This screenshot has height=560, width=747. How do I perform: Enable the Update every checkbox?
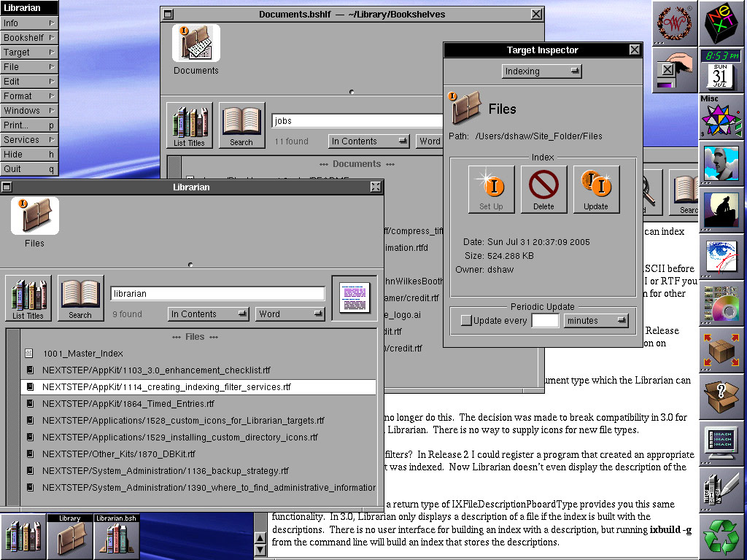(466, 321)
